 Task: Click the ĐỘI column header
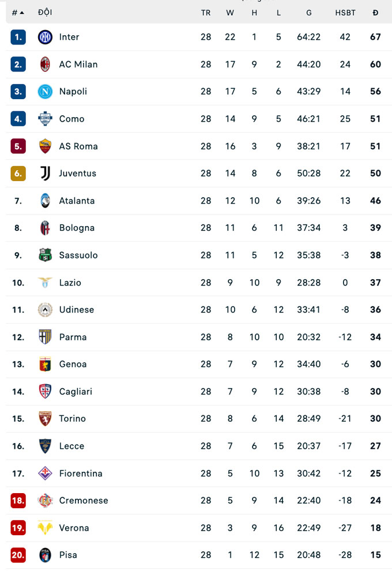45,13
